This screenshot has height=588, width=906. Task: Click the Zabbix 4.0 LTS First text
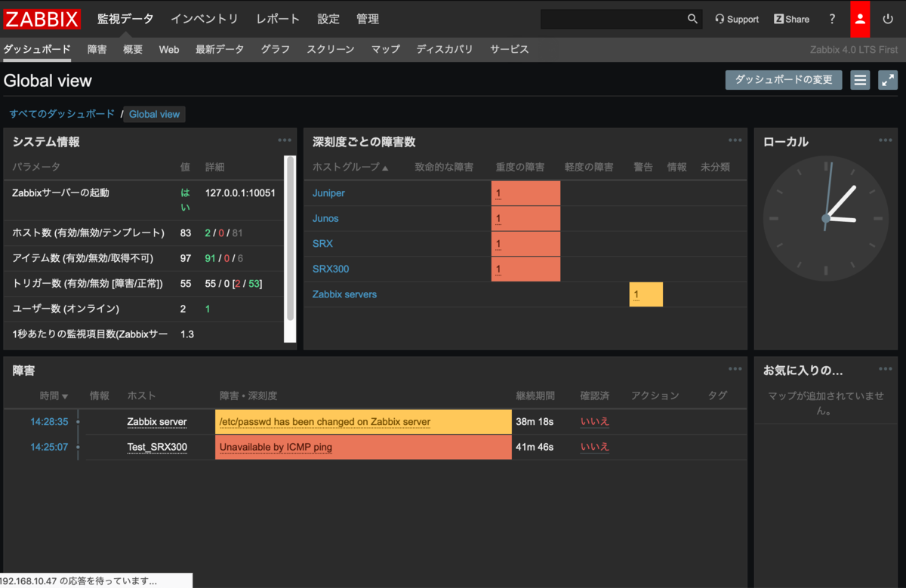(854, 50)
